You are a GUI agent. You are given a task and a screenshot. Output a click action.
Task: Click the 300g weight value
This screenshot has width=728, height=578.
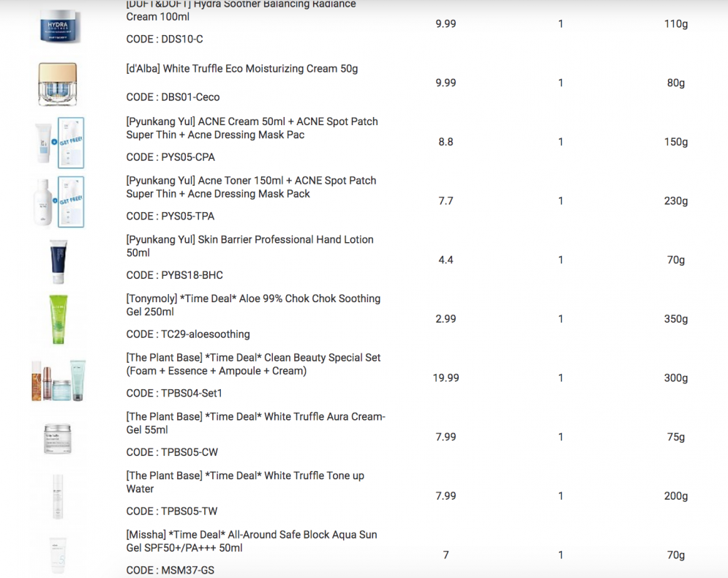coord(675,378)
